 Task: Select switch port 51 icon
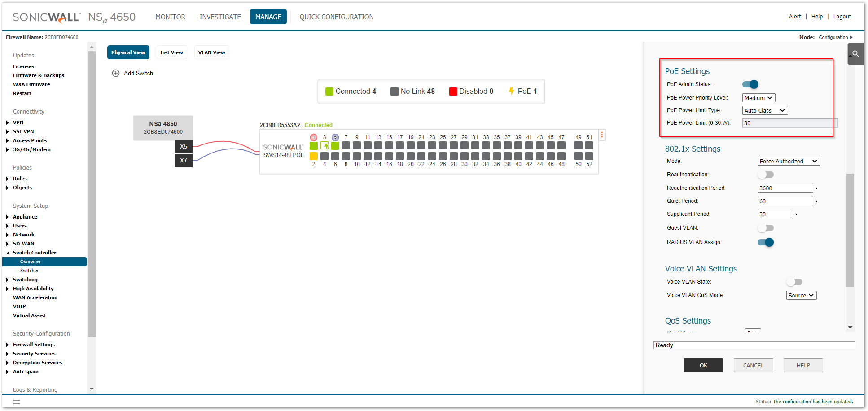[589, 145]
